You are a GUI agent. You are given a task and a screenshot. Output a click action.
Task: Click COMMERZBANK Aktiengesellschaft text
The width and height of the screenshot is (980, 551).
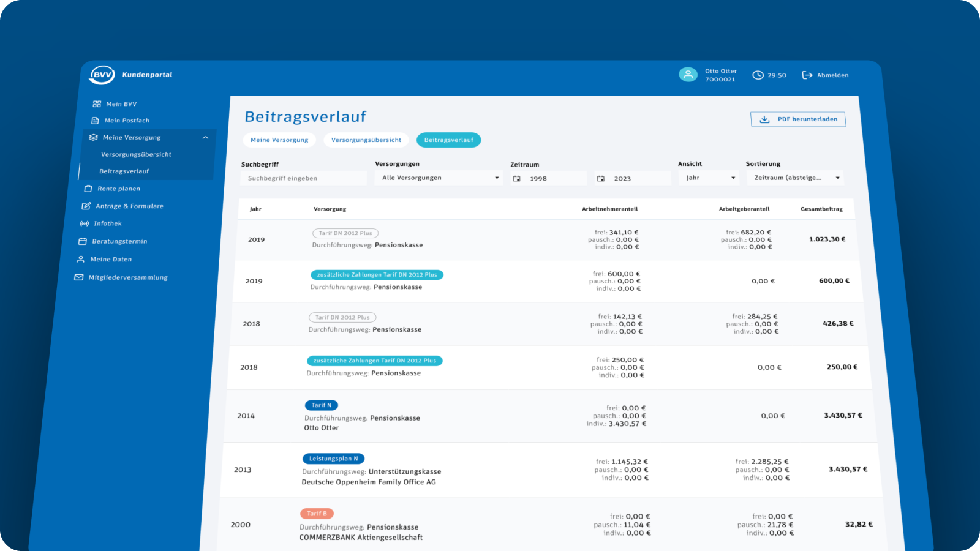(361, 538)
